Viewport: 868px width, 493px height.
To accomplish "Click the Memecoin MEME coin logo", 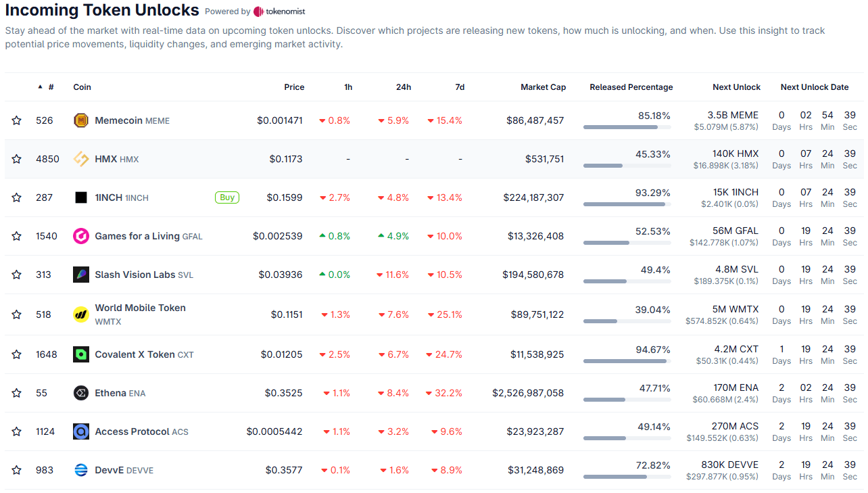I will pyautogui.click(x=82, y=120).
